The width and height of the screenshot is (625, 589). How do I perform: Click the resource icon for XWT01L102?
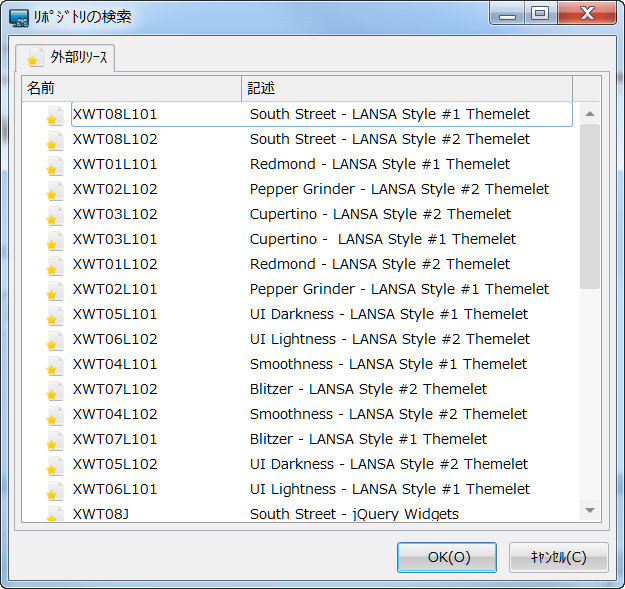[55, 266]
